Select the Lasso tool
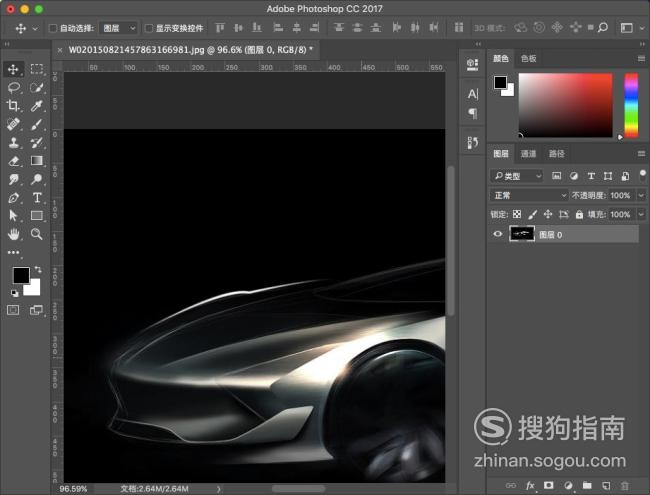 (13, 87)
